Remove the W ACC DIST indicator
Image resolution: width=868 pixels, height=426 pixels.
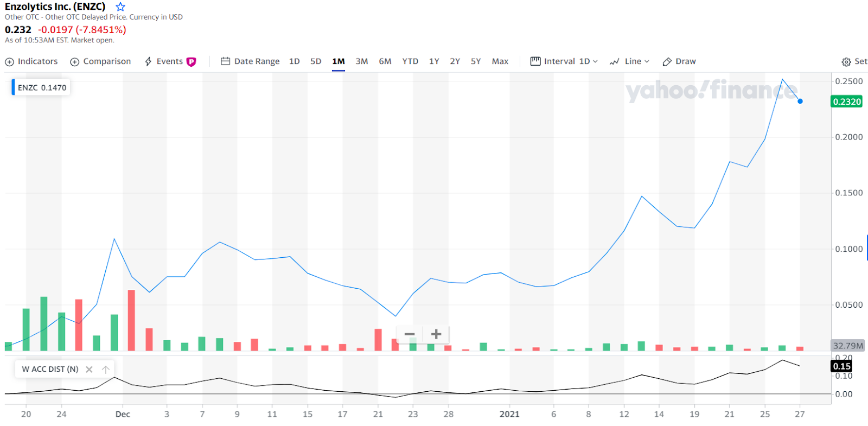pos(89,369)
